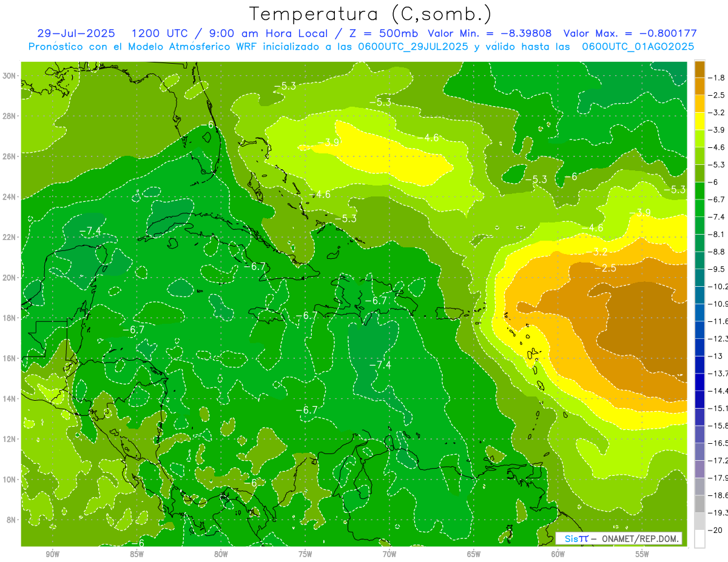This screenshot has width=728, height=562.
Task: Click the "20N" latitude axis label
Action: pos(8,278)
